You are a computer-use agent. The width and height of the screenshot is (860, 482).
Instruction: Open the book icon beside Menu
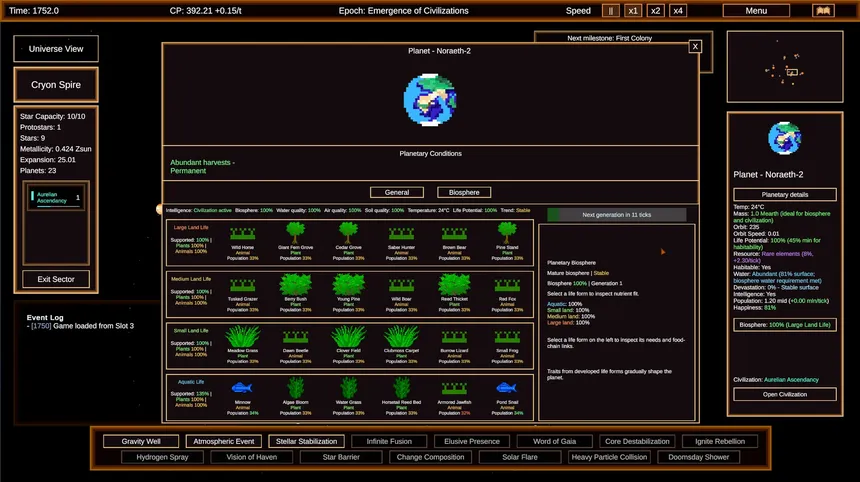(x=823, y=10)
